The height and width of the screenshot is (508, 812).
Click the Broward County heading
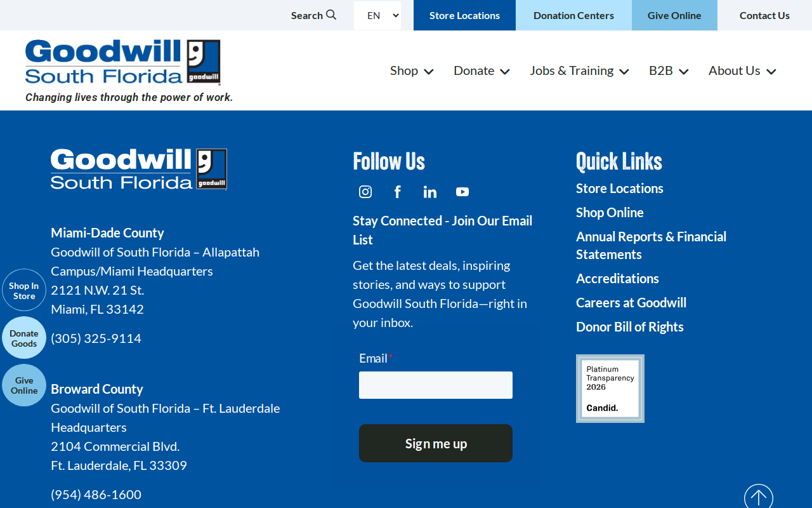[x=97, y=389]
